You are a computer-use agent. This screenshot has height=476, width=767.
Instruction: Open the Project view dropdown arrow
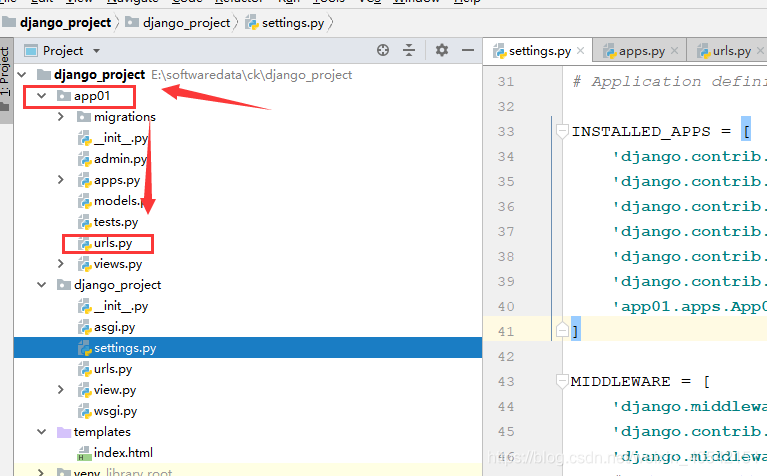click(96, 51)
